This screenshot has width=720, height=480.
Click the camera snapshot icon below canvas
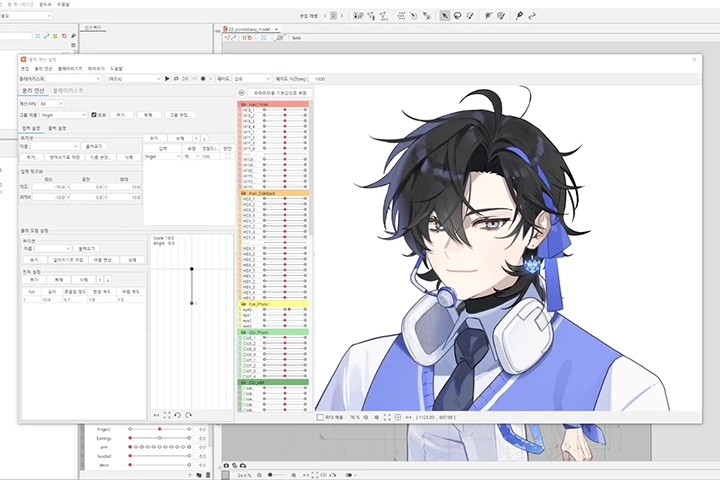pos(226,466)
